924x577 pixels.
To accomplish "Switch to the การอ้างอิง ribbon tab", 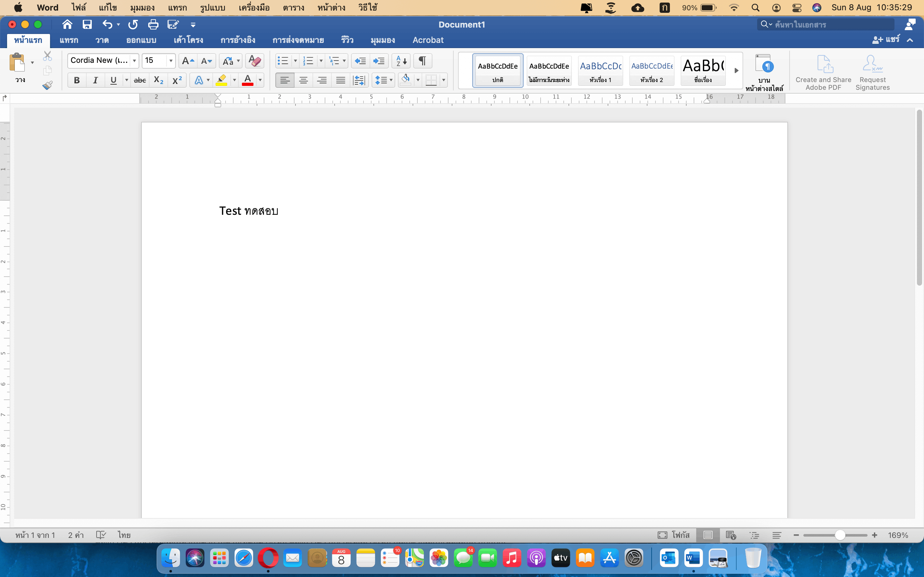I will (x=237, y=40).
